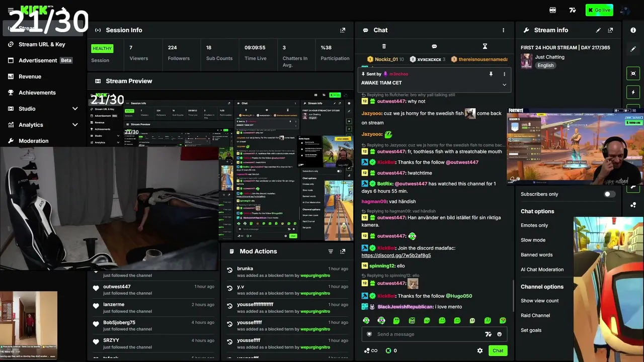This screenshot has width=644, height=362.
Task: Click Show view count option
Action: click(x=539, y=301)
